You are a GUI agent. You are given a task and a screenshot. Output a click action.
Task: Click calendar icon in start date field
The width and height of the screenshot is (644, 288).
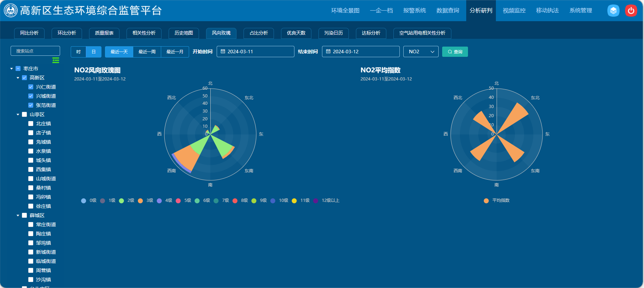(x=223, y=52)
